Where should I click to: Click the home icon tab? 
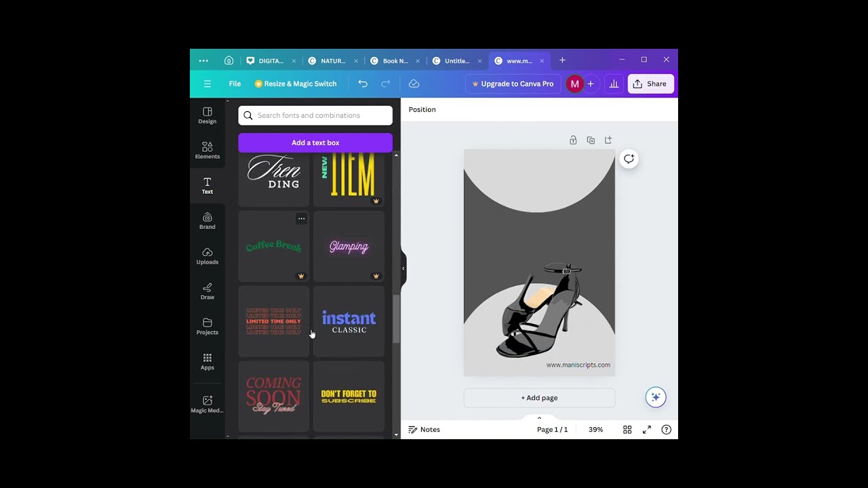(x=229, y=61)
